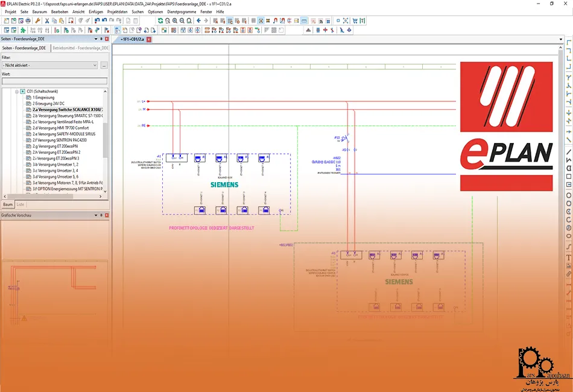Click the Cut scissors icon
Viewport: 573px width, 392px height.
(46, 21)
